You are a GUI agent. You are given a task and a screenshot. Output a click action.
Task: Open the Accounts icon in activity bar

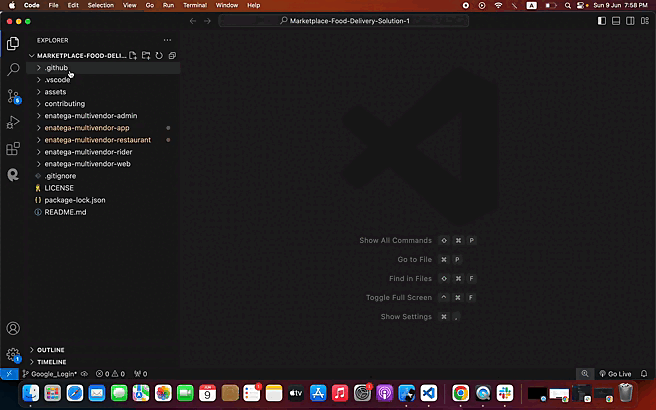13,328
